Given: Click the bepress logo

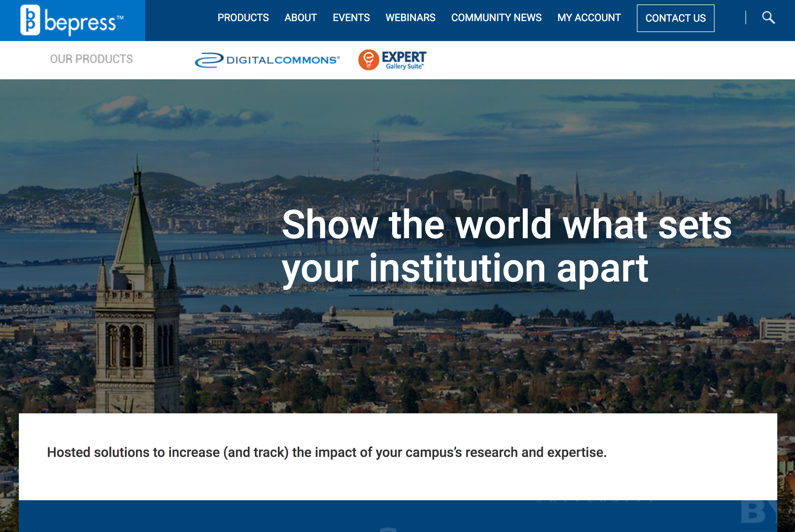Looking at the screenshot, I should pos(73,20).
